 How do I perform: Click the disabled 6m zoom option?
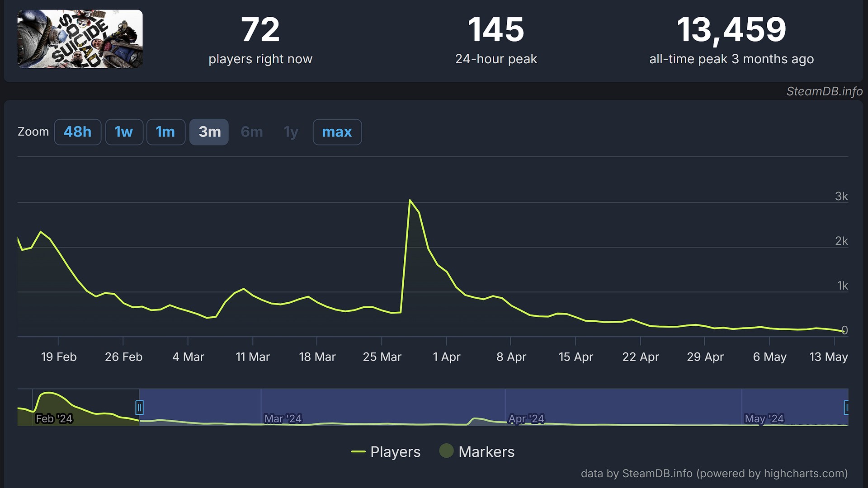[252, 132]
